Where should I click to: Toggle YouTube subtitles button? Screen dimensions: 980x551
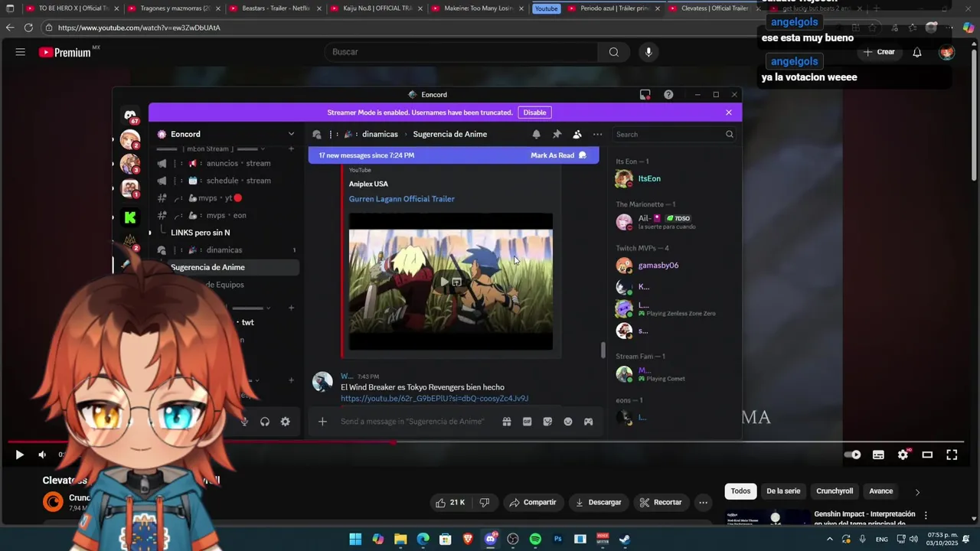pos(878,455)
